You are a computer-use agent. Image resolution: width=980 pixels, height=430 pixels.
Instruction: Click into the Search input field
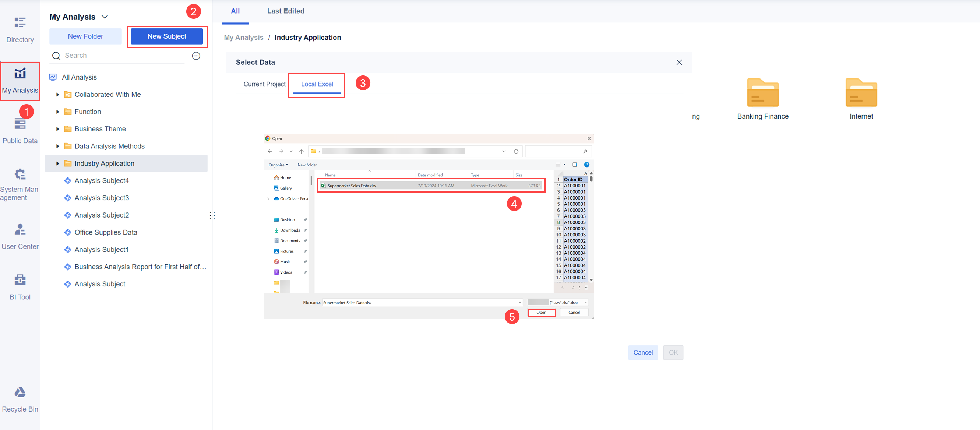(122, 56)
